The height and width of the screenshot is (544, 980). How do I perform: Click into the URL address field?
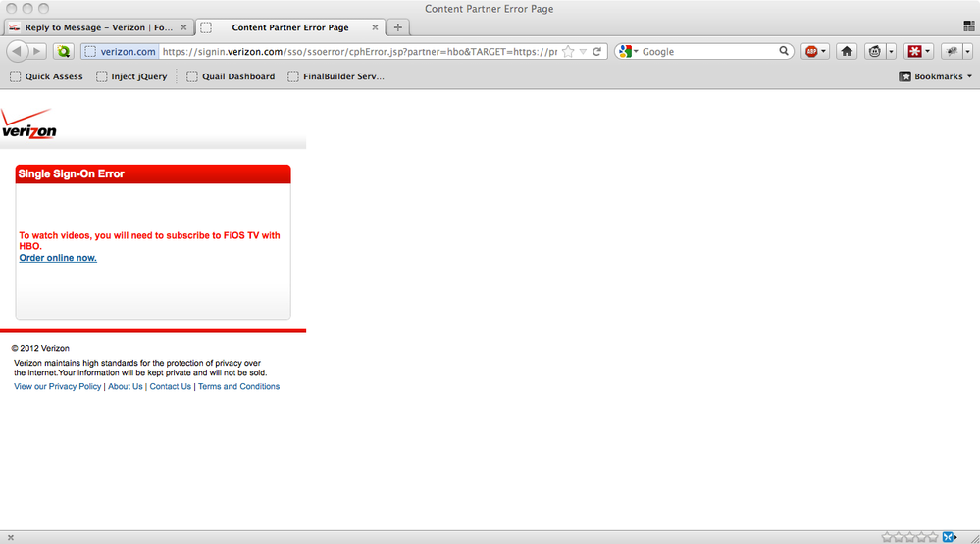[359, 52]
